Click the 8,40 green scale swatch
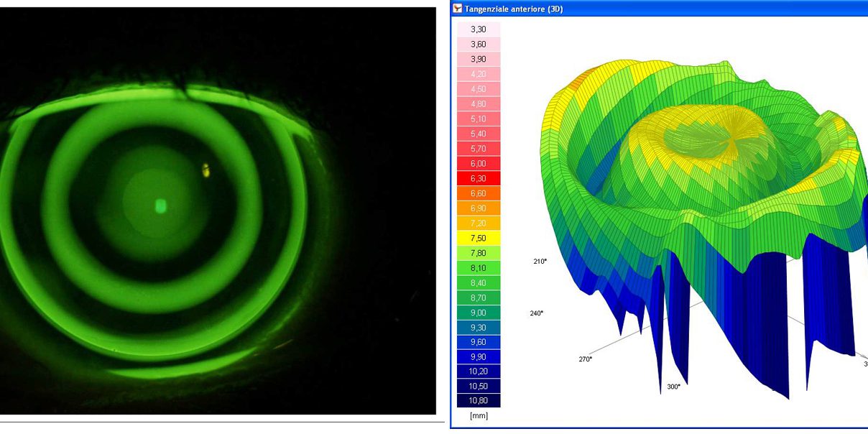This screenshot has width=868, height=434. point(478,282)
